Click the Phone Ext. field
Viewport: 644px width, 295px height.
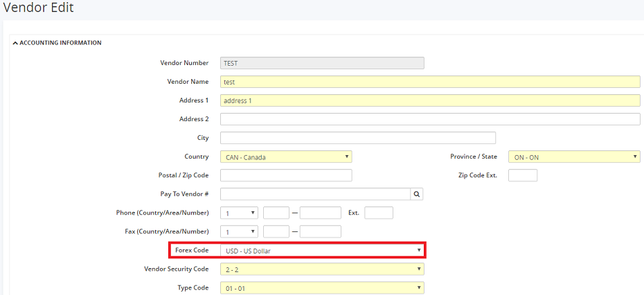pos(378,213)
